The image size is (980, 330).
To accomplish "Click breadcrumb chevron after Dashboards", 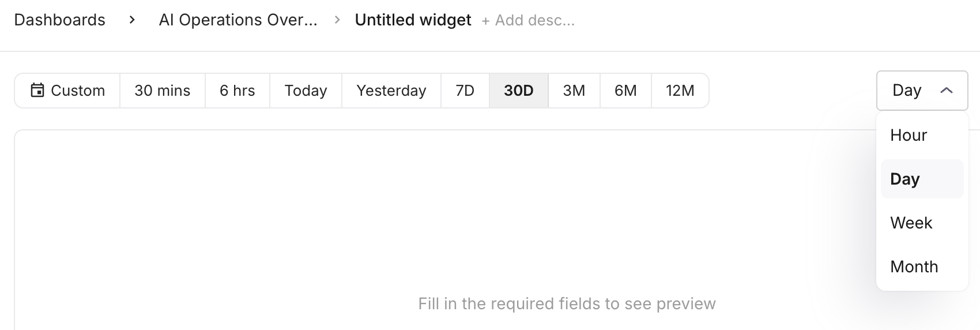I will (132, 20).
